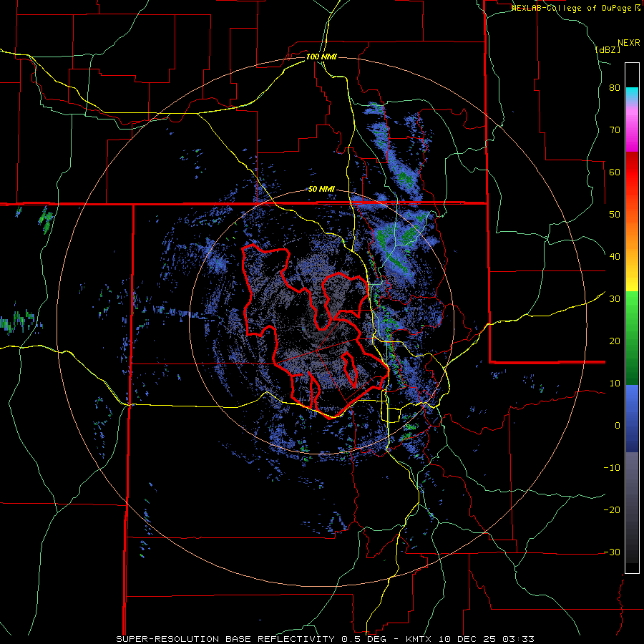
Task: Click the 70 value on the dBZ scale
Action: (615, 130)
